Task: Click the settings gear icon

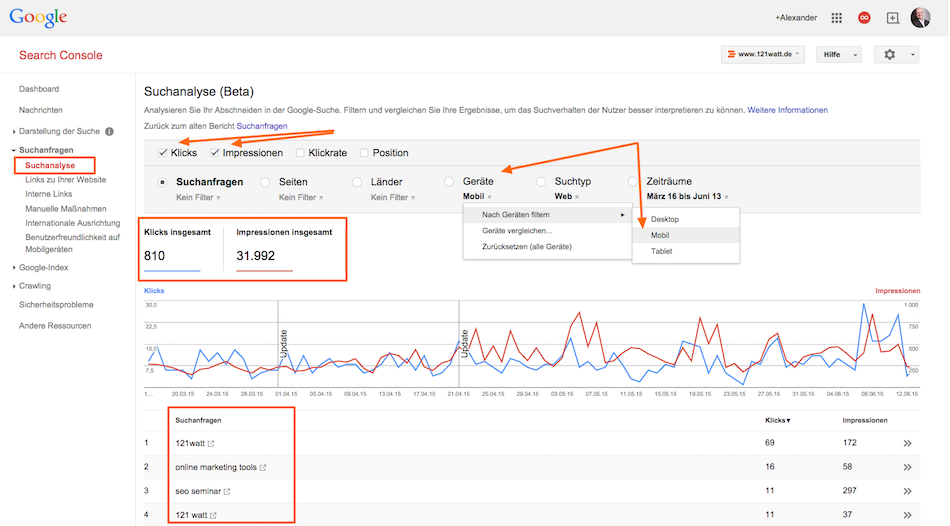Action: [x=889, y=55]
